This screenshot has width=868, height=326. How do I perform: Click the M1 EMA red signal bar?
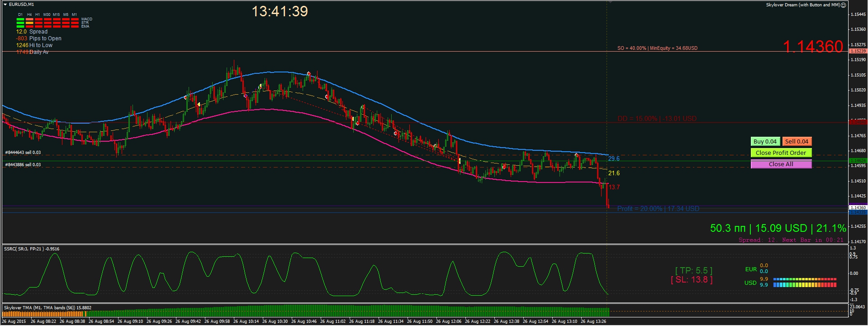(75, 27)
